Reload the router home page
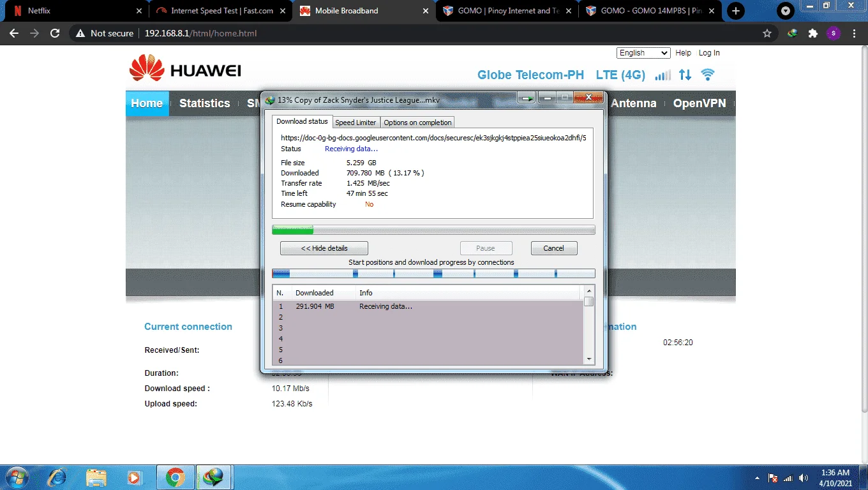Screen dimensions: 868x490 pos(55,33)
